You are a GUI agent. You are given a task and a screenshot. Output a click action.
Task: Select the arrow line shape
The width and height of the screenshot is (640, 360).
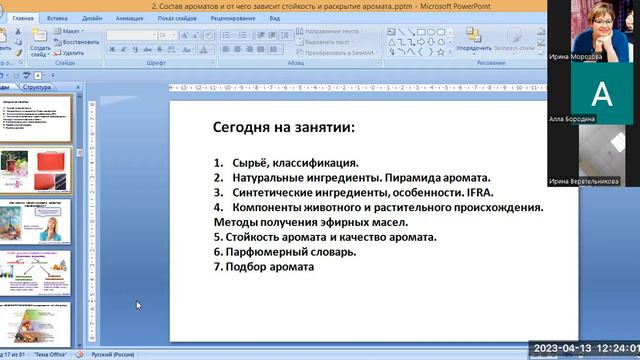pyautogui.click(x=411, y=32)
